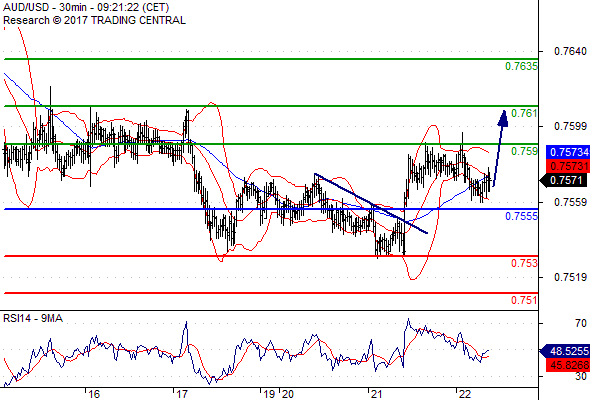Click the AUD/USD 30min chart title
This screenshot has width=590, height=400.
86,7
